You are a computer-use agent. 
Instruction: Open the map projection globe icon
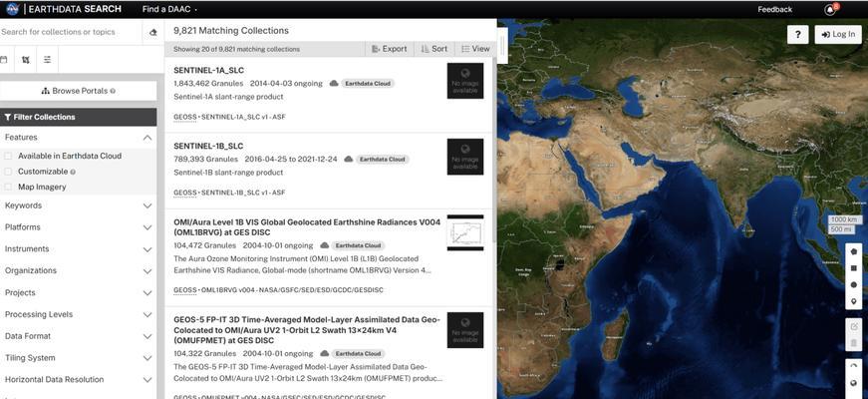point(854,383)
